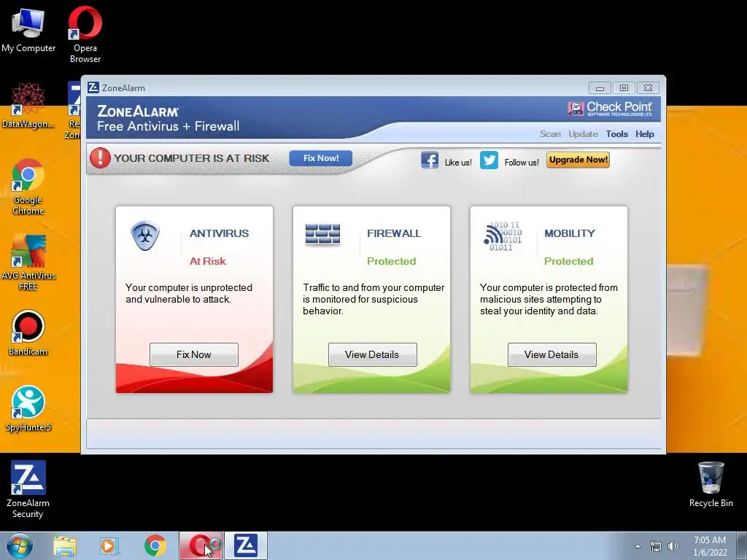Click the Firewall brick wall icon
Screen dimensions: 747x560
pos(322,234)
